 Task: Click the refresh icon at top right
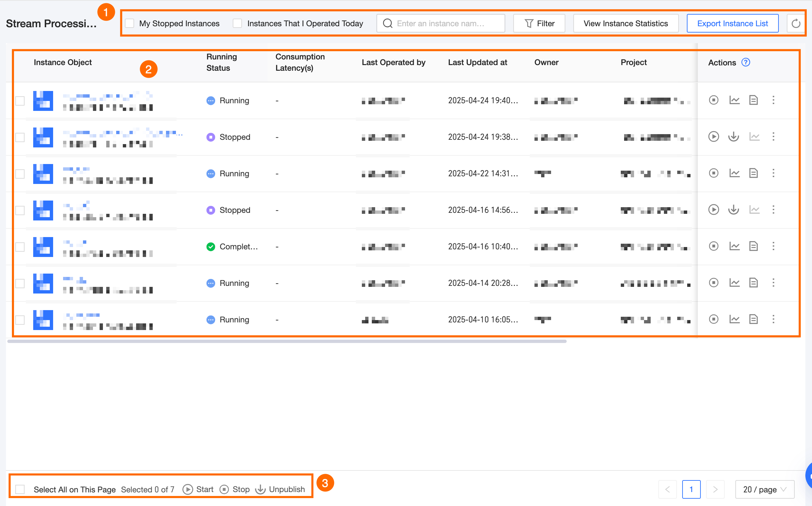(796, 24)
